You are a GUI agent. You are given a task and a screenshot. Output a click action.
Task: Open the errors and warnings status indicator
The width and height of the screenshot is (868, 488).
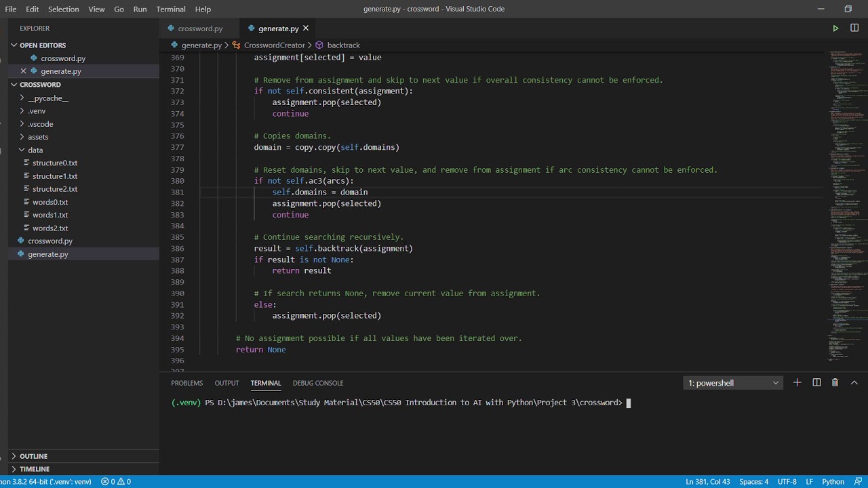[x=116, y=482]
